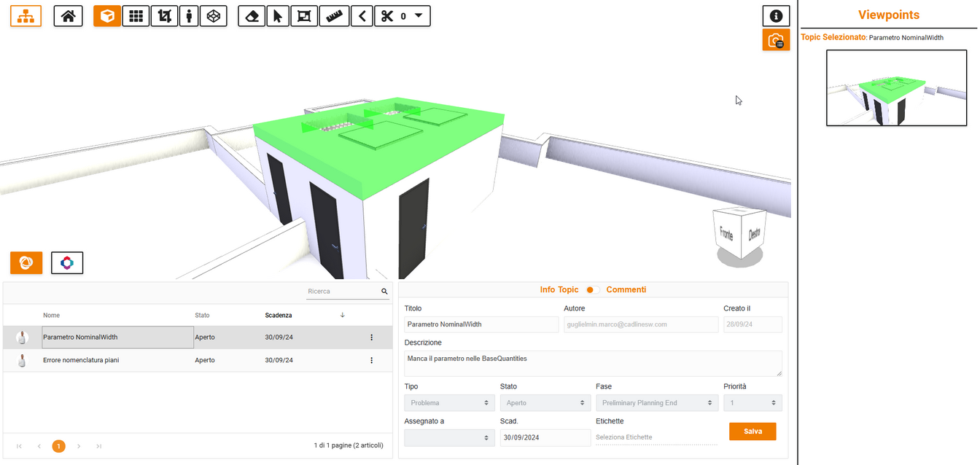This screenshot has height=465, width=980.
Task: Click the Seleziona Etichette field
Action: 656,437
